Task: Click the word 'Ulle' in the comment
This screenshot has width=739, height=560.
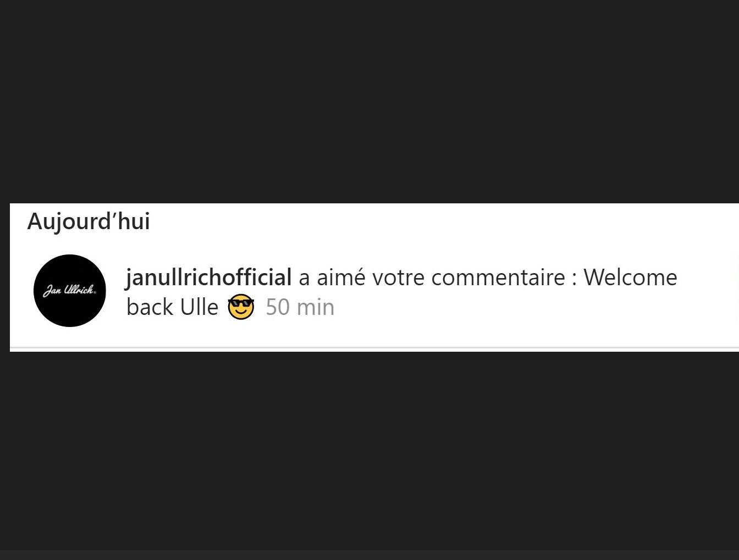Action: click(x=199, y=307)
